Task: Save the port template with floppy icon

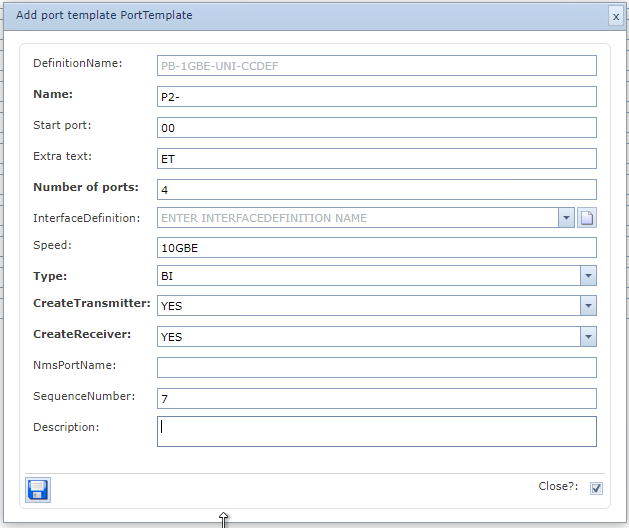Action: tap(38, 490)
